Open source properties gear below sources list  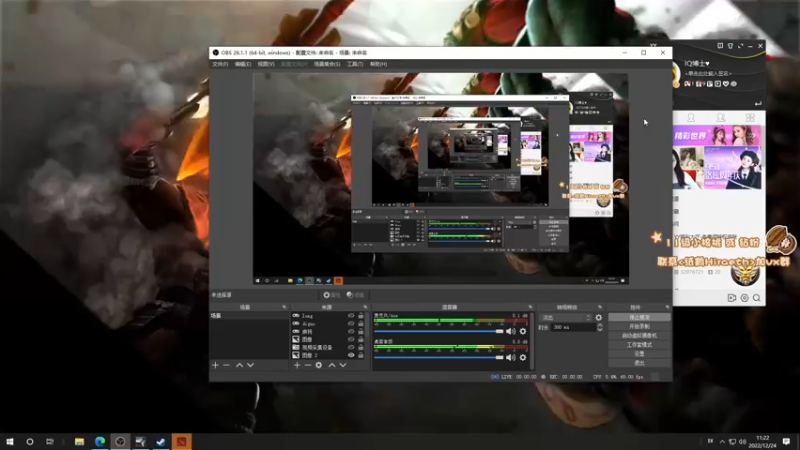point(319,365)
